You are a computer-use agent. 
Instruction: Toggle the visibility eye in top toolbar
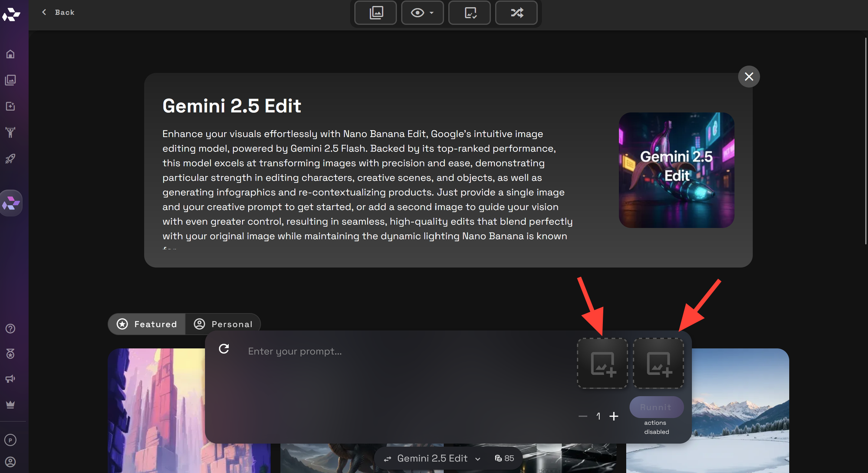pyautogui.click(x=418, y=13)
